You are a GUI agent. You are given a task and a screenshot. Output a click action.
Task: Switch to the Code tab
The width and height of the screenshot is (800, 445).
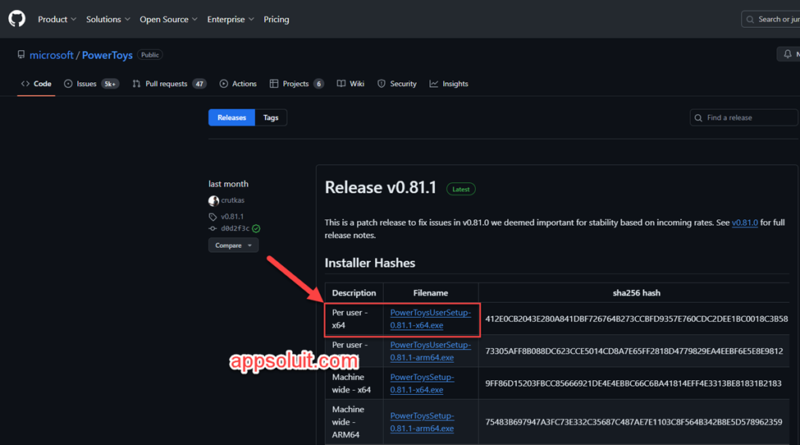coord(36,84)
